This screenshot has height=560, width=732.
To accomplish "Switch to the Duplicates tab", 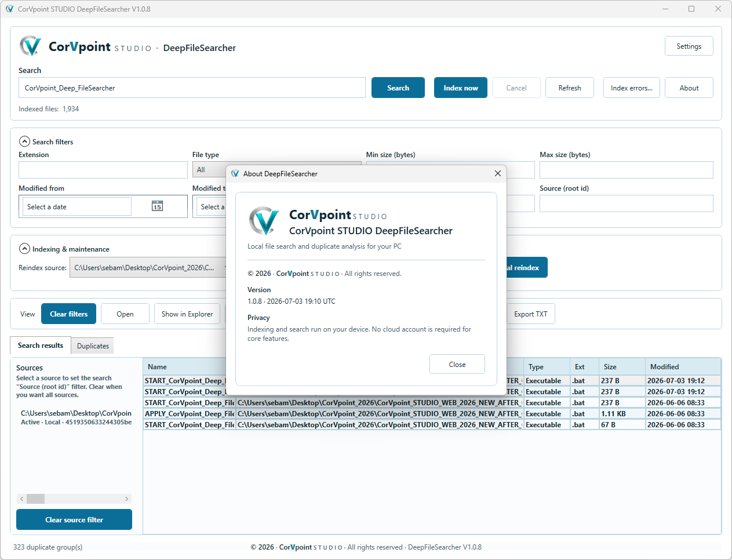I will tap(93, 346).
